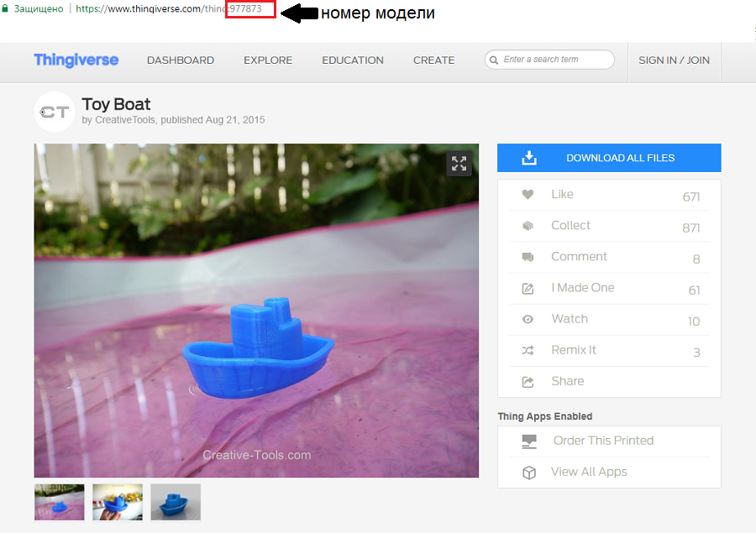Image resolution: width=756 pixels, height=533 pixels.
Task: Open the Explore menu
Action: coord(268,60)
